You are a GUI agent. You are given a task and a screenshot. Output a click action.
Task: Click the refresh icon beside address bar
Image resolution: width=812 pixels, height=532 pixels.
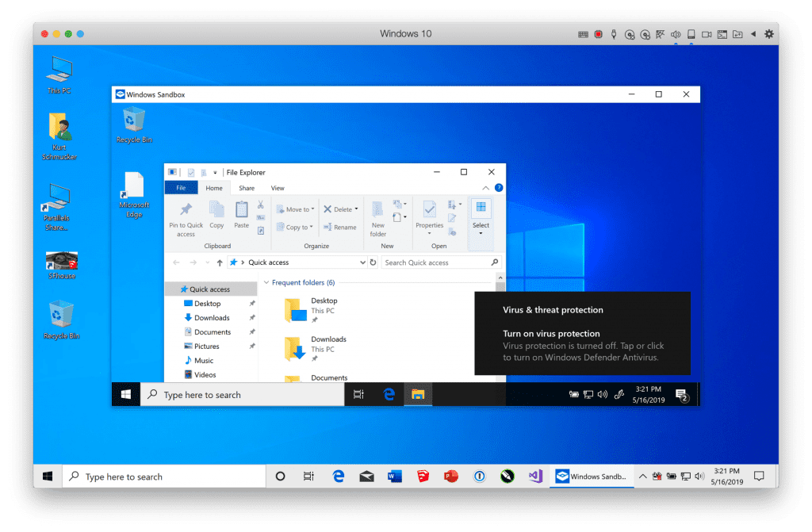[x=373, y=262]
